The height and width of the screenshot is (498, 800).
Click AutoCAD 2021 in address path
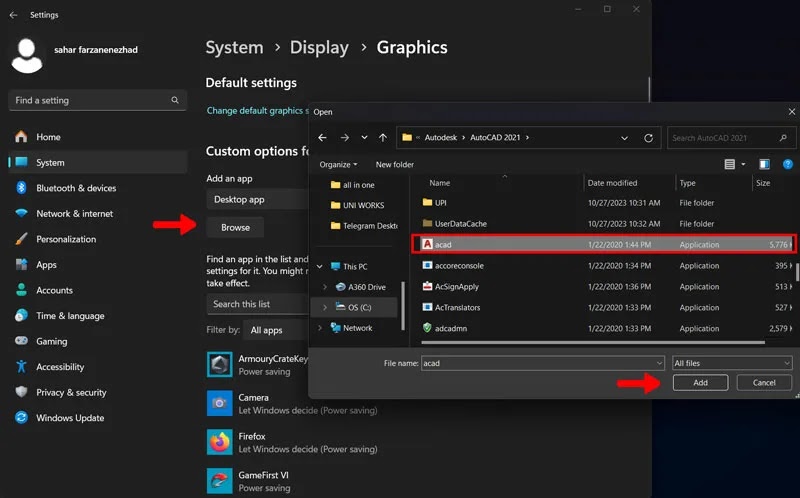[495, 137]
